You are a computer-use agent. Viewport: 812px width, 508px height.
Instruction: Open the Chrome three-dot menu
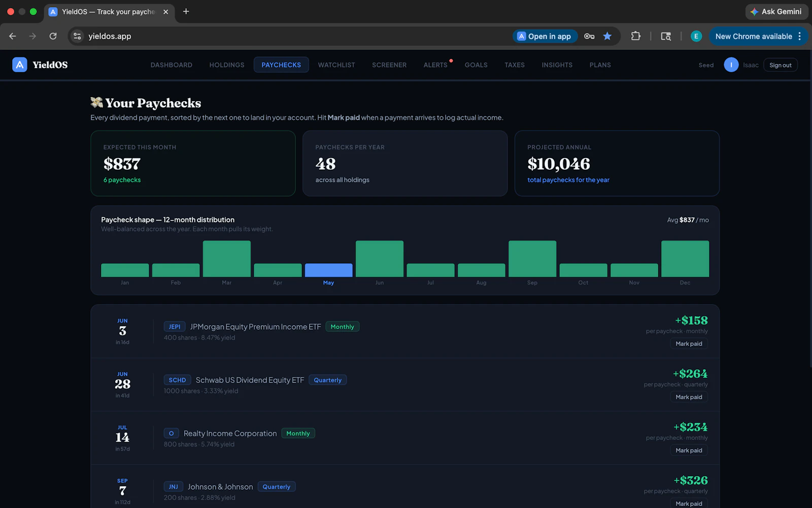point(800,36)
